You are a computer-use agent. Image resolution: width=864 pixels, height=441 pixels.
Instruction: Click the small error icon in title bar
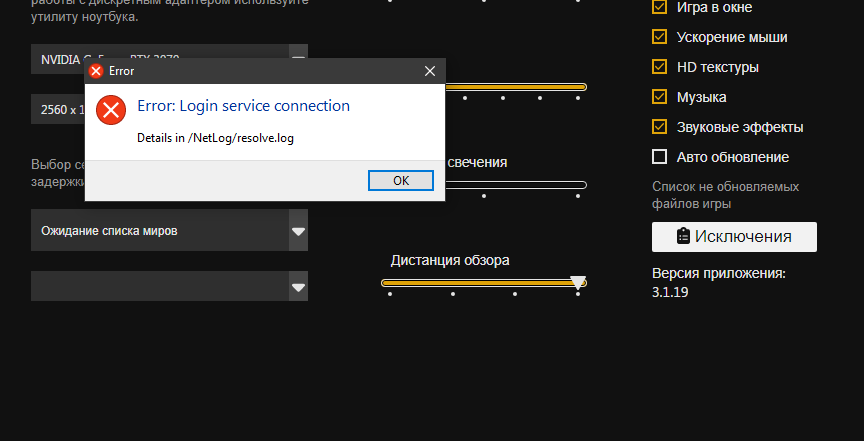[96, 71]
